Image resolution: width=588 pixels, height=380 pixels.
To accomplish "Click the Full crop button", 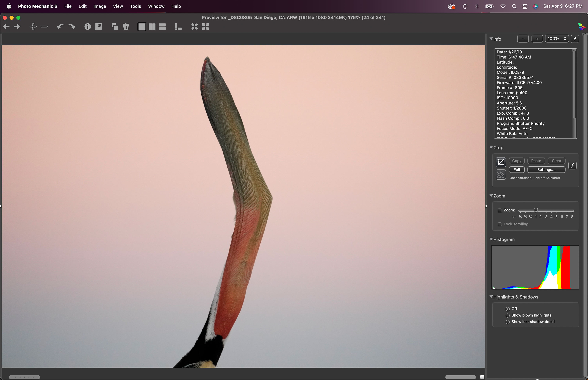I will tap(517, 170).
